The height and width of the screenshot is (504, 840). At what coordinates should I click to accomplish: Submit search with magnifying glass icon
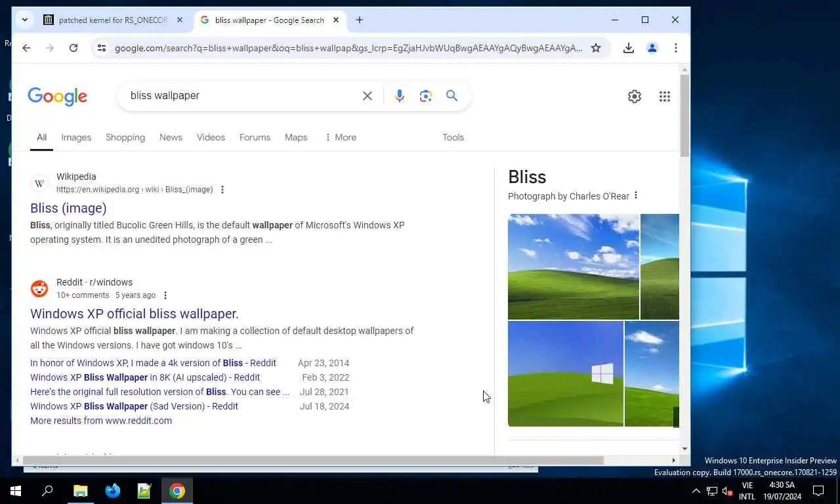click(x=451, y=96)
